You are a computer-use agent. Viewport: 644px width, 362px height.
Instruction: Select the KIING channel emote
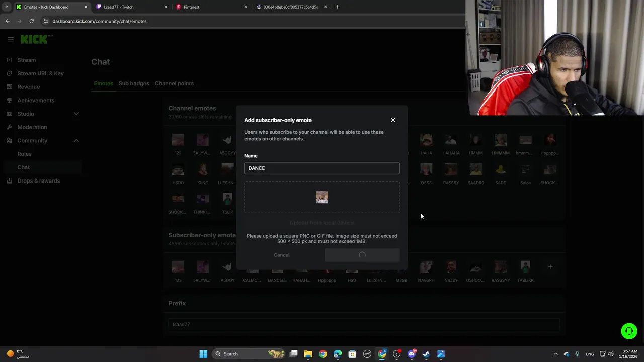tap(203, 169)
